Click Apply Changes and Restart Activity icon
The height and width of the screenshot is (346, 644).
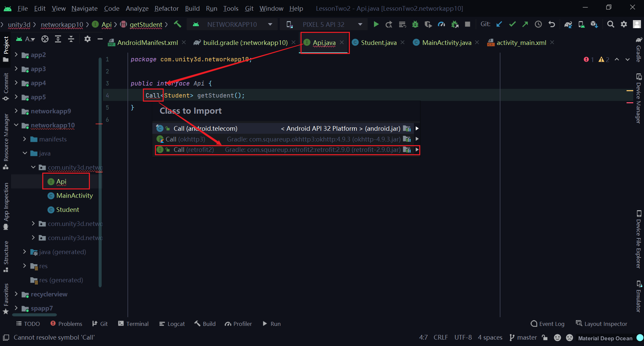[389, 24]
